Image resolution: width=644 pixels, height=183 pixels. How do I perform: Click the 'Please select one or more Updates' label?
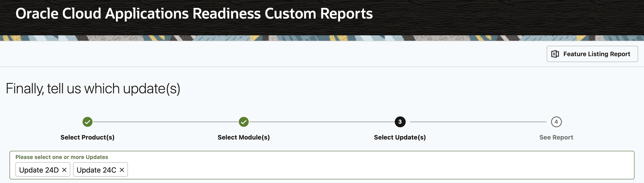(x=62, y=157)
